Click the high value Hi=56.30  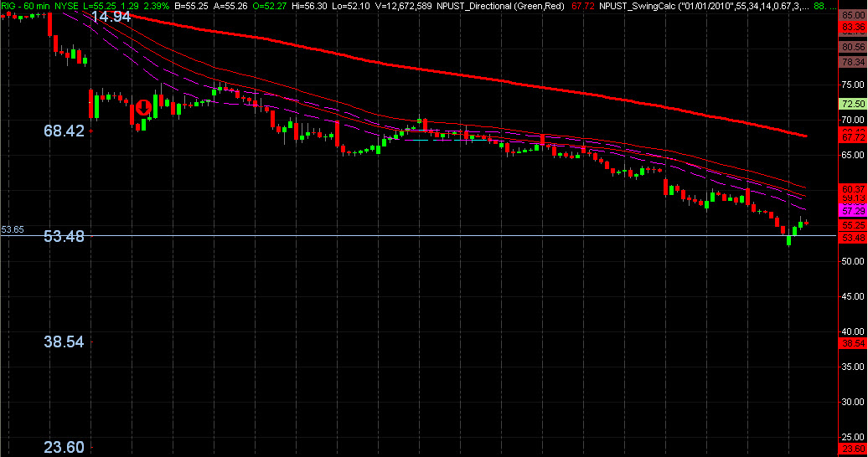[x=309, y=6]
